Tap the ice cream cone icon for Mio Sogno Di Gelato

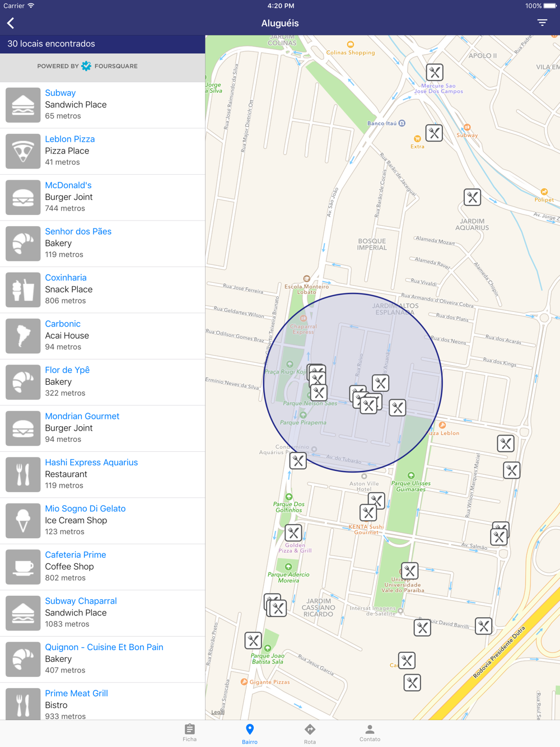(x=23, y=521)
